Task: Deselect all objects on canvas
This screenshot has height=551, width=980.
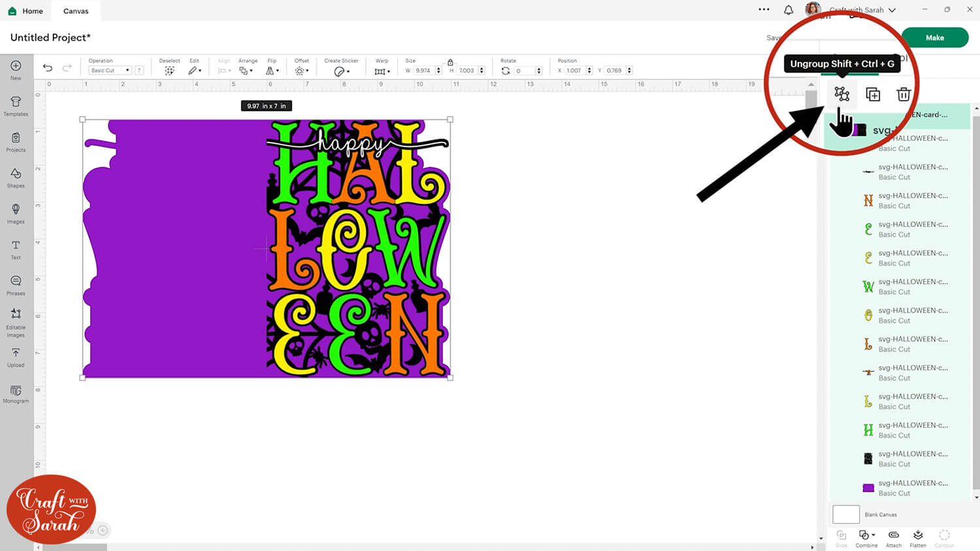Action: [x=169, y=70]
